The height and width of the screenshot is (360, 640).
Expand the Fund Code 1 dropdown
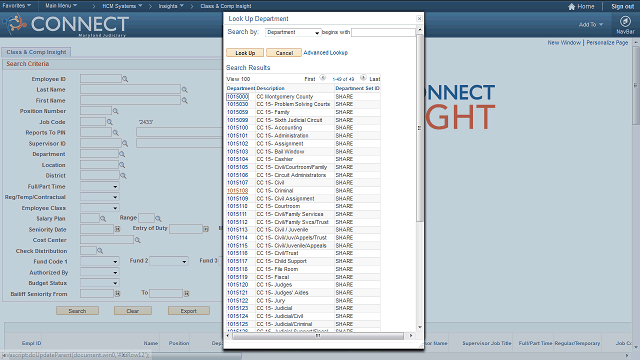[x=100, y=262]
